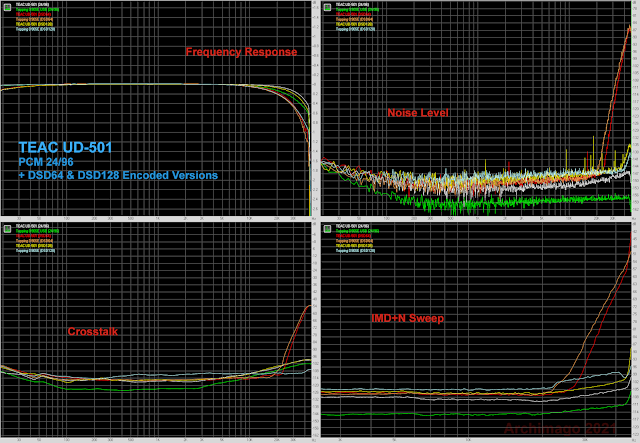
Task: Select green Topping D90SE USB legend in Crosstalk graph
Action: 37,231
